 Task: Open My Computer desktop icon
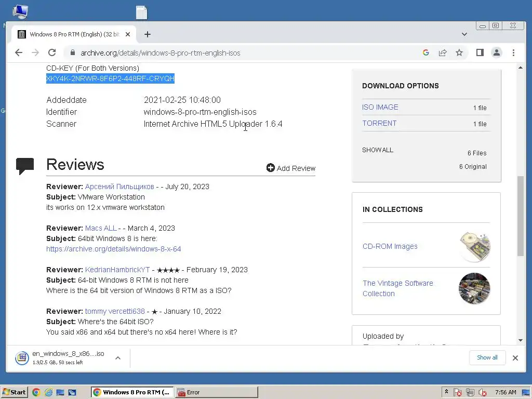coord(20,12)
